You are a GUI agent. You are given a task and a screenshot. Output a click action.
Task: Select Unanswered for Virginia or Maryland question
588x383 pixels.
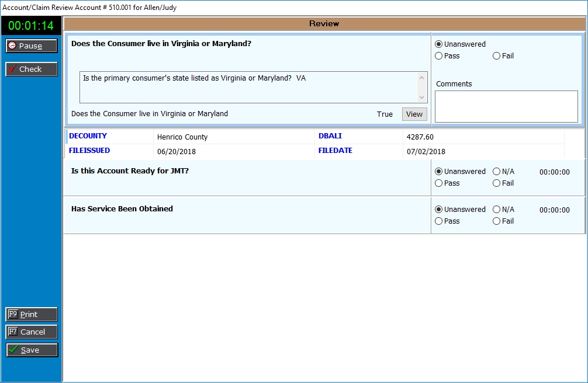point(439,44)
